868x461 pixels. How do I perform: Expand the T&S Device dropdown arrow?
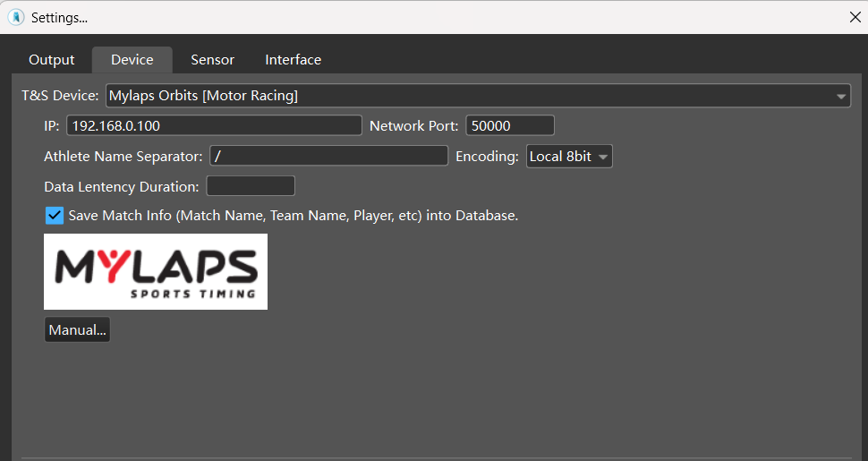[841, 96]
